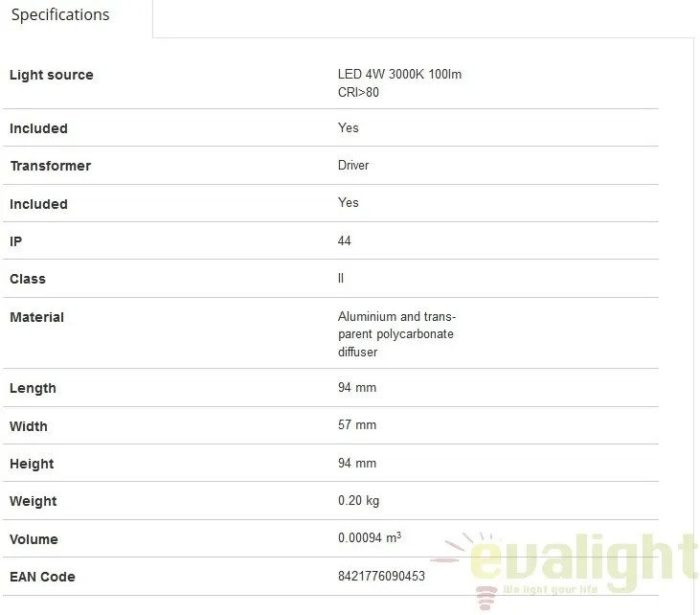Select the Height label
This screenshot has width=700, height=615.
(32, 464)
